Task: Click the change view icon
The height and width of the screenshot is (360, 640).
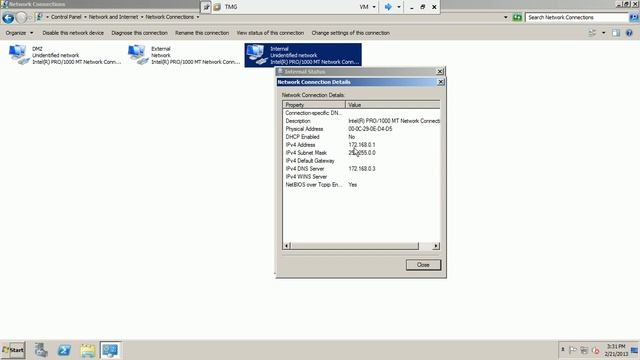Action: [x=592, y=33]
